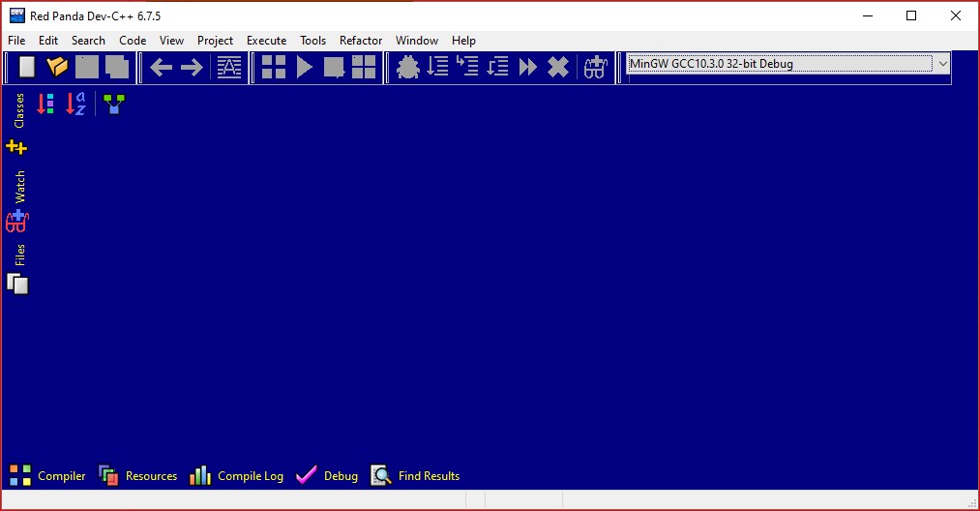Open the Edit menu

pos(48,41)
